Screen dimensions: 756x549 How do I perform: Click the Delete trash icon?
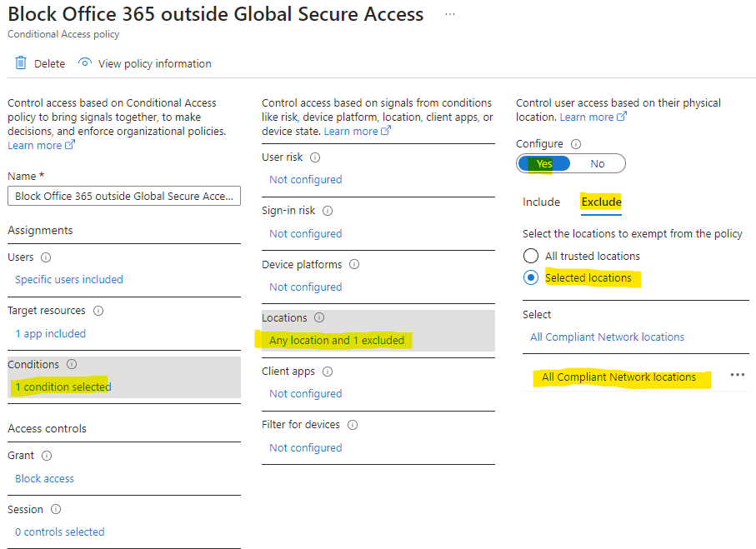coord(21,63)
